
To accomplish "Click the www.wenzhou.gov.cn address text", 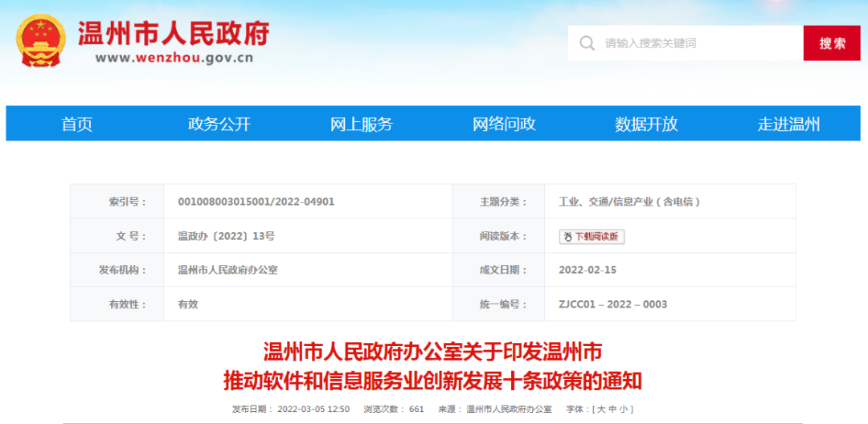I will click(174, 58).
